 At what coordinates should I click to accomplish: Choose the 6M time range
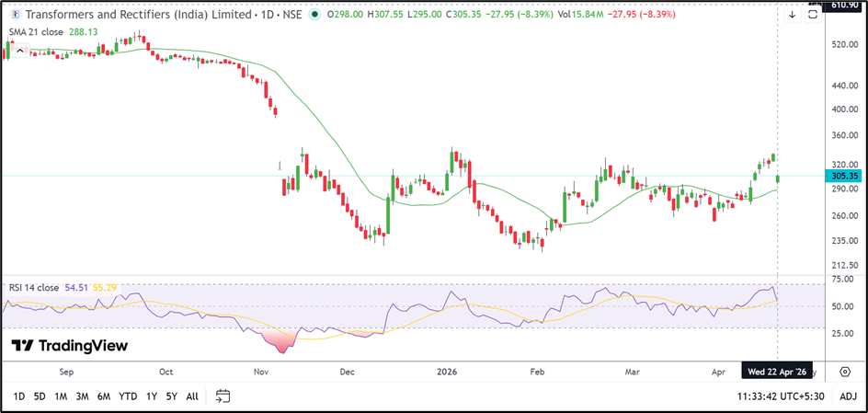(105, 396)
